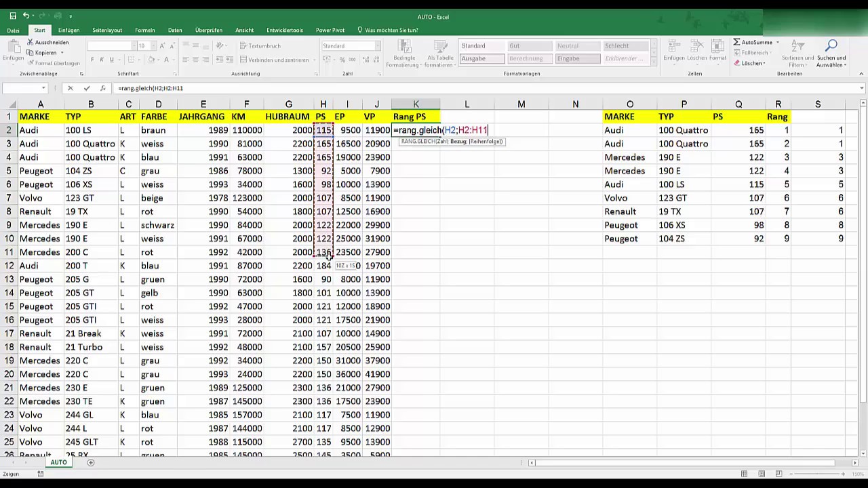The height and width of the screenshot is (488, 868).
Task: Open the Insert Function fx dialog
Action: [102, 88]
